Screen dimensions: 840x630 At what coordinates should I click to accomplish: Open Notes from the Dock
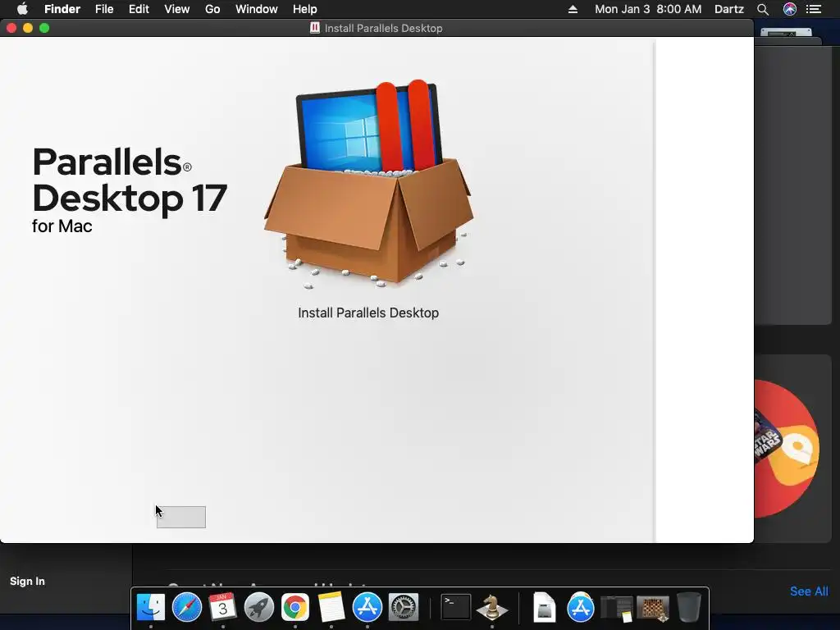331,607
